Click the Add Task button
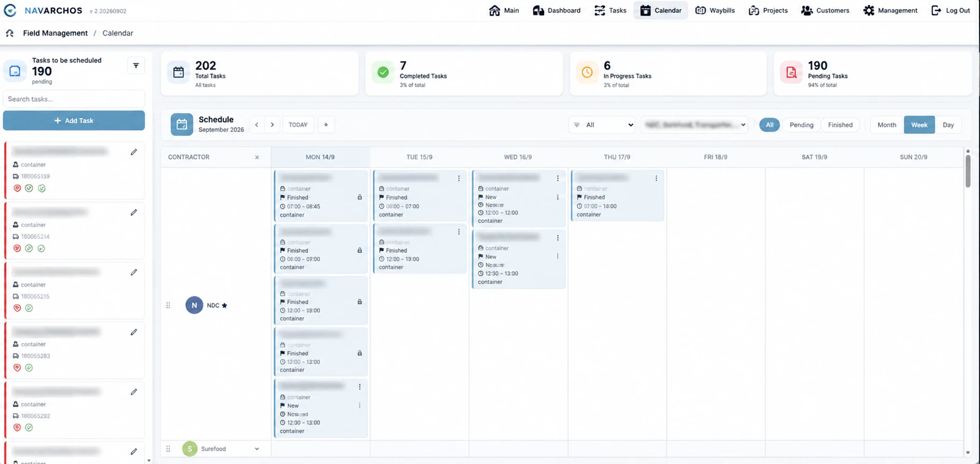This screenshot has height=464, width=980. (x=74, y=120)
